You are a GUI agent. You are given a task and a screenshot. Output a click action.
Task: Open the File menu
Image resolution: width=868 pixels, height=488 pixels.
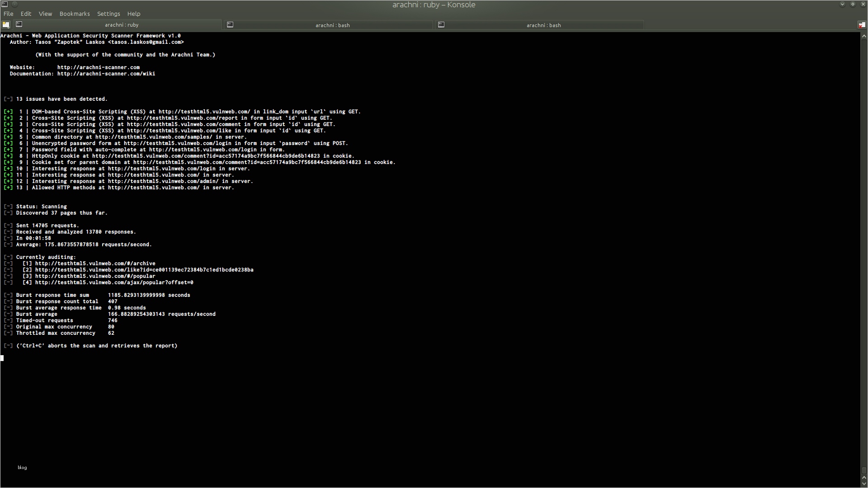[x=8, y=14]
